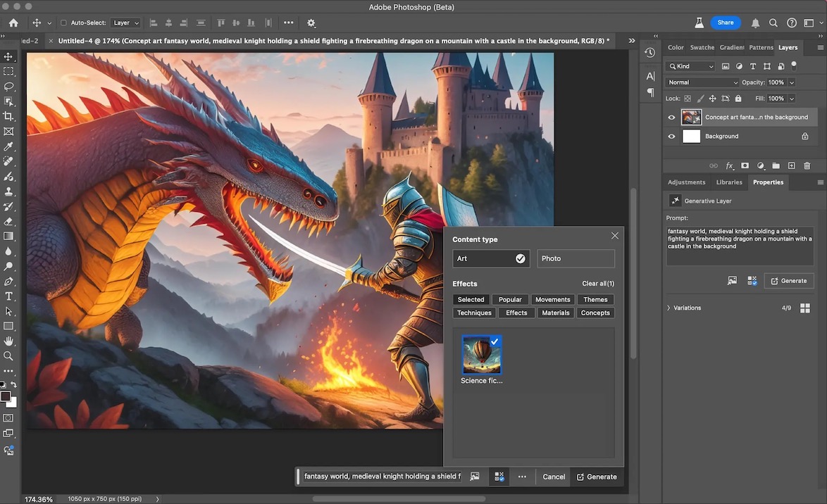Open the Opacity dropdown
The width and height of the screenshot is (827, 504).
[x=790, y=82]
